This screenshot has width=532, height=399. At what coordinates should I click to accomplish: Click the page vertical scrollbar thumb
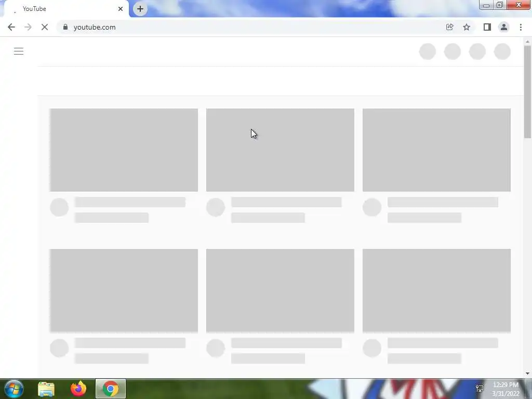527,91
